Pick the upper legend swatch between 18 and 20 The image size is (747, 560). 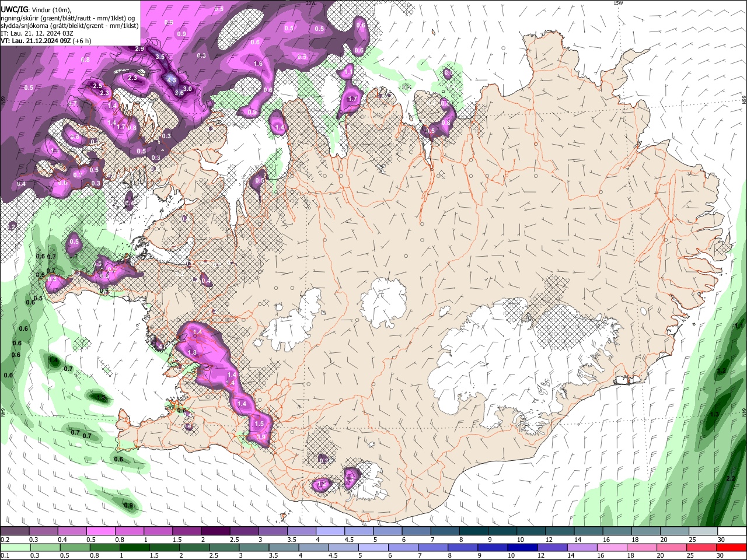[645, 531]
